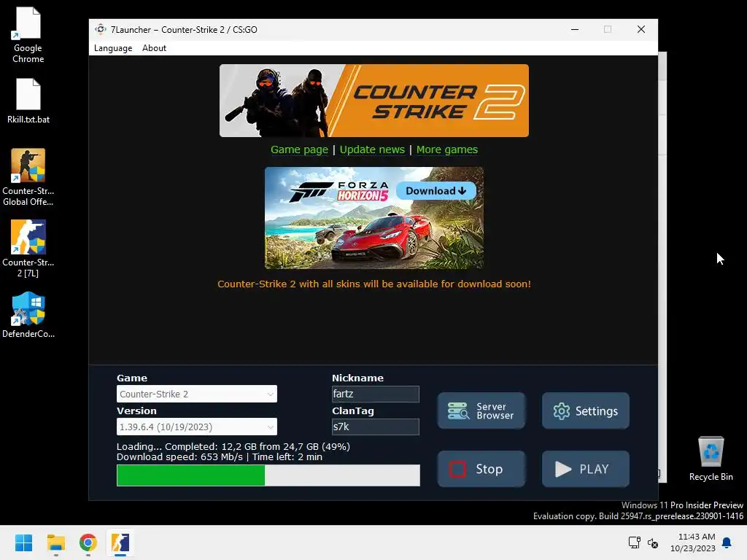Click the green download progress bar
747x560 pixels.
[x=268, y=475]
